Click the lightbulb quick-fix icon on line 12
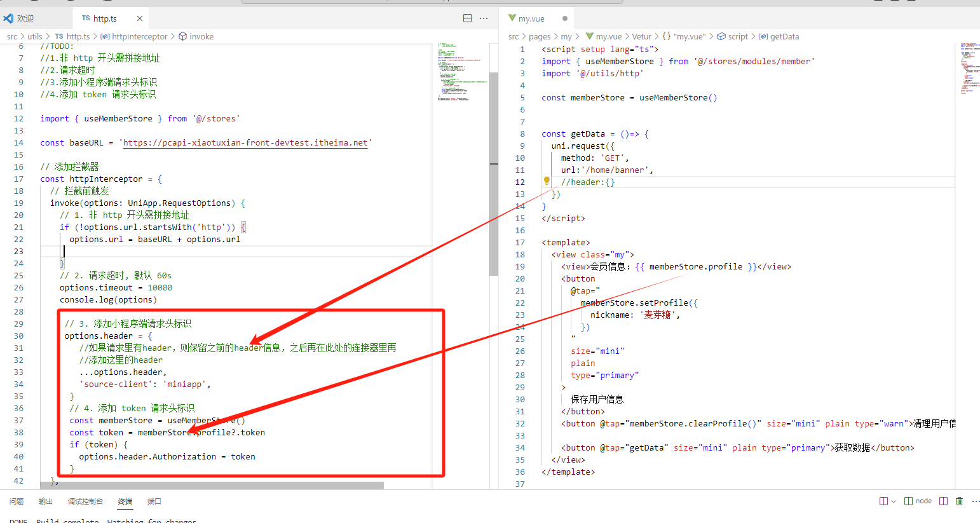Screen dimensions: 980x523 pos(547,181)
